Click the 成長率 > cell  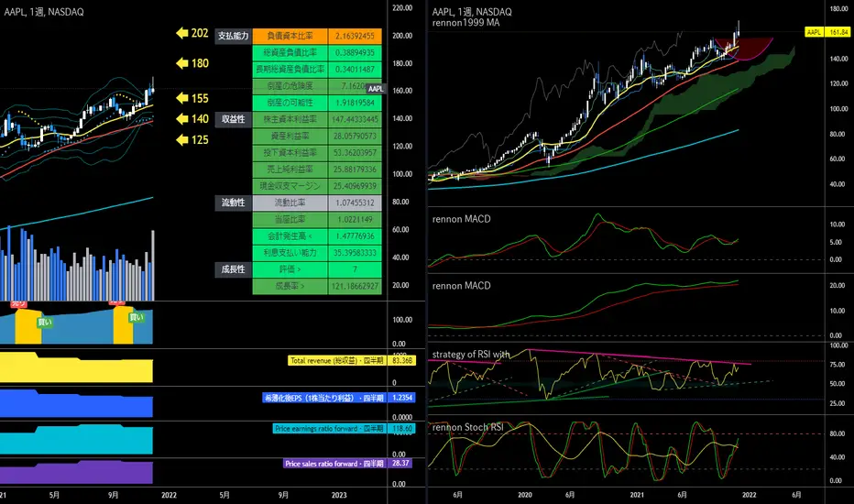(290, 286)
